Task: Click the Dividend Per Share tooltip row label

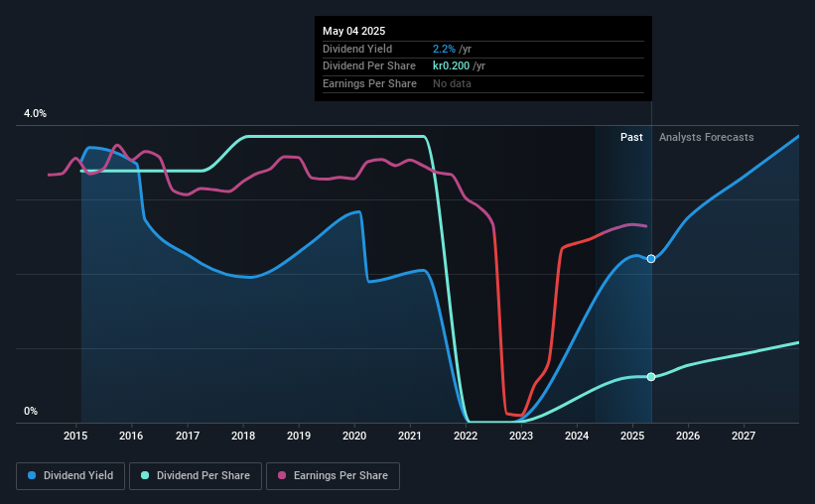Action: coord(369,66)
